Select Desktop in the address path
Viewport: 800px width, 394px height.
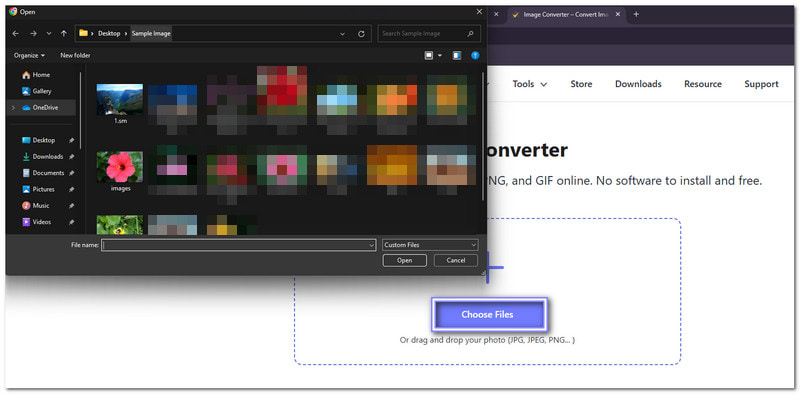pyautogui.click(x=109, y=34)
